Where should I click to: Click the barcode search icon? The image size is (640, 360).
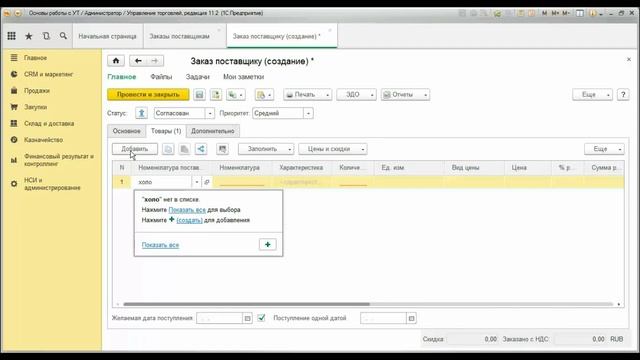[222, 149]
